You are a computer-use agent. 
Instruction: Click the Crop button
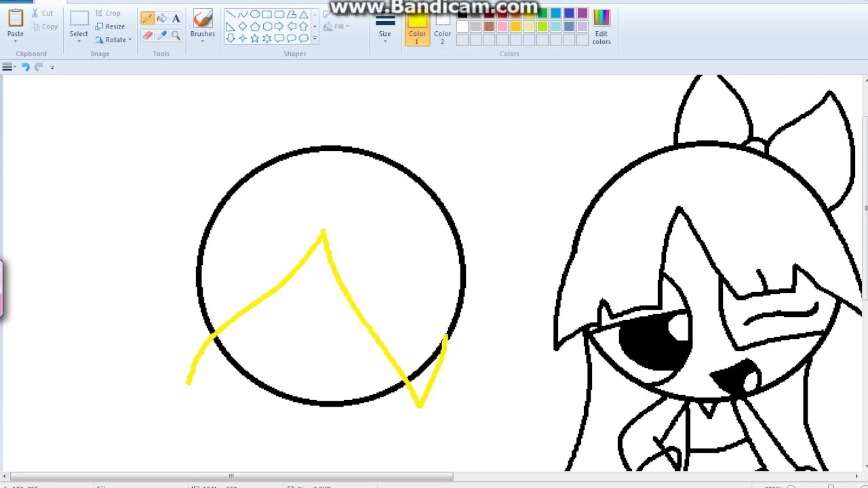109,12
